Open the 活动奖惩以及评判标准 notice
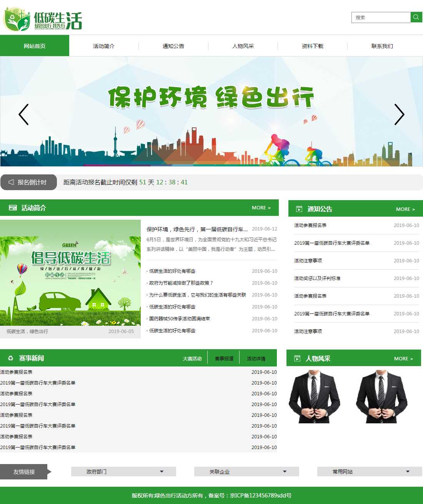The height and width of the screenshot is (504, 423). coord(317,278)
